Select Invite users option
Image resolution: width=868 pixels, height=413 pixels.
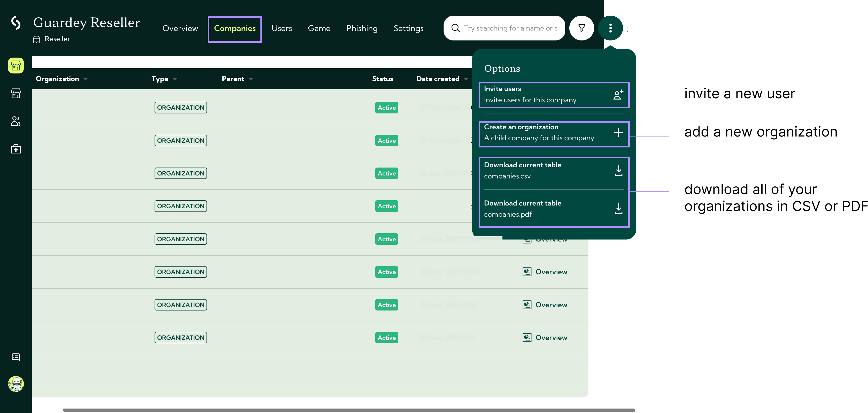[x=554, y=95]
